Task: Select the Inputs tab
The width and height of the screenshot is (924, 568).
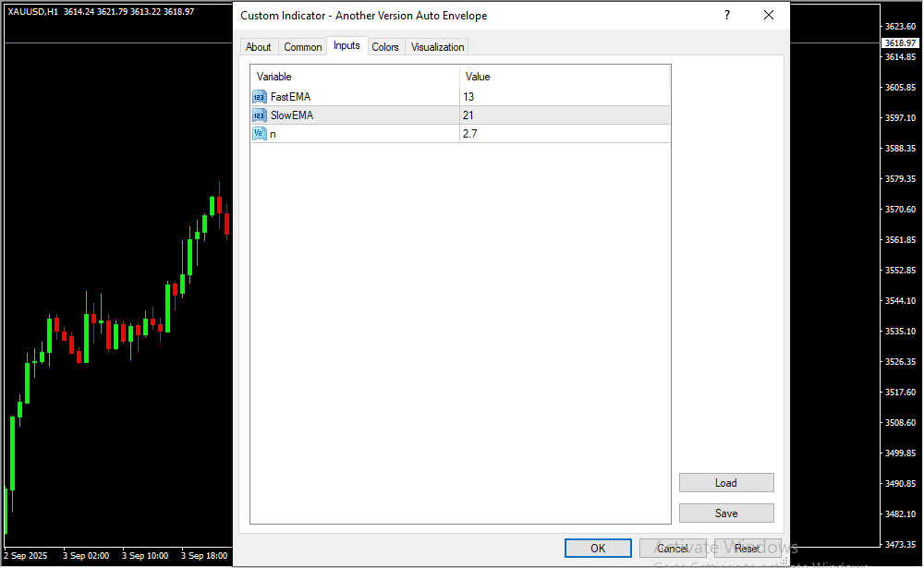Action: (346, 46)
